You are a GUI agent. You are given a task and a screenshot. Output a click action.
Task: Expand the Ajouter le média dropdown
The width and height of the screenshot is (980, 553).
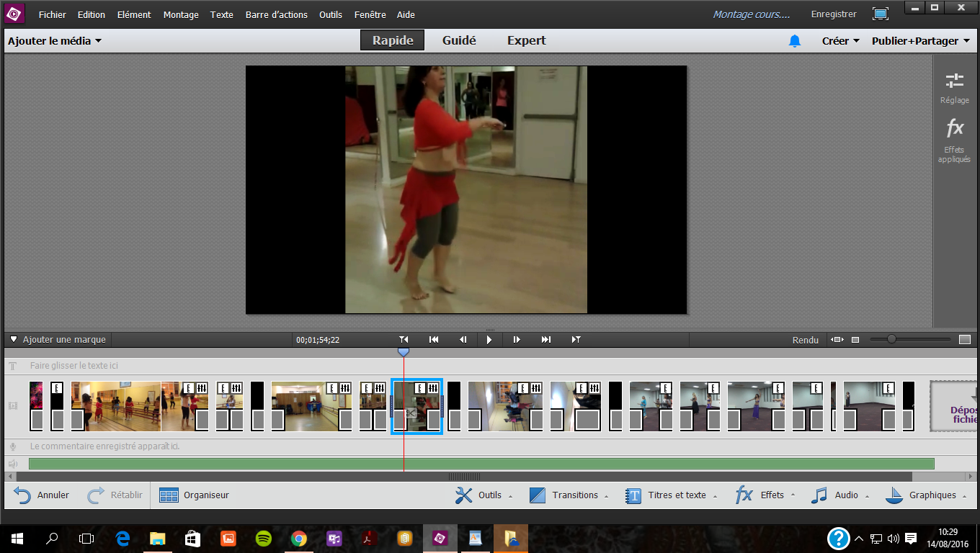(x=55, y=41)
